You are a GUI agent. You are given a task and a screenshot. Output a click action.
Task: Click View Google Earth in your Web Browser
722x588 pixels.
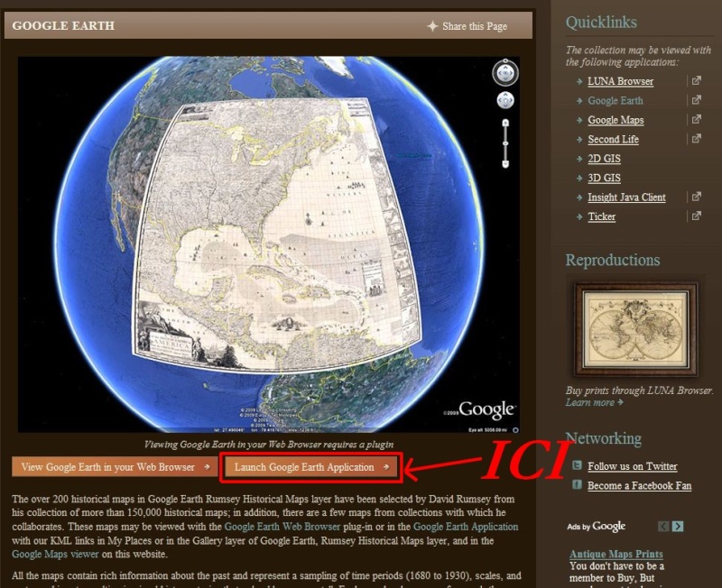click(115, 467)
